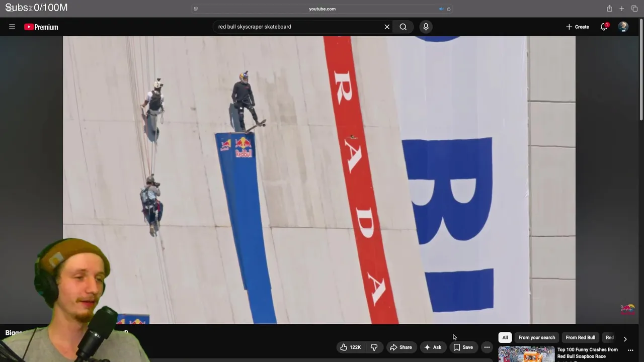Focus the search box with skateboard query
The height and width of the screenshot is (362, 644).
pyautogui.click(x=299, y=27)
